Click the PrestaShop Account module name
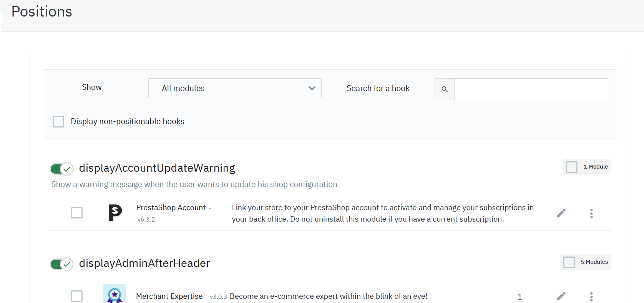644x303 pixels. (171, 207)
